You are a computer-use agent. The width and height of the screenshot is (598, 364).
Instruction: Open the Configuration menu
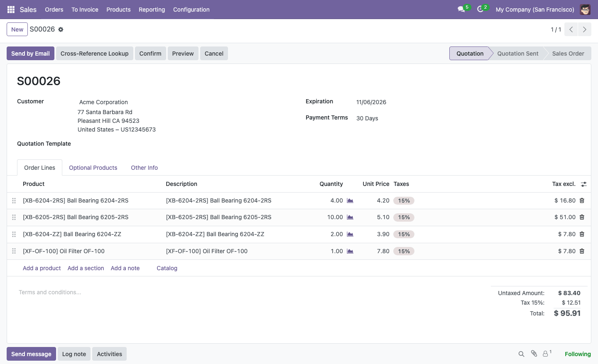click(x=191, y=10)
